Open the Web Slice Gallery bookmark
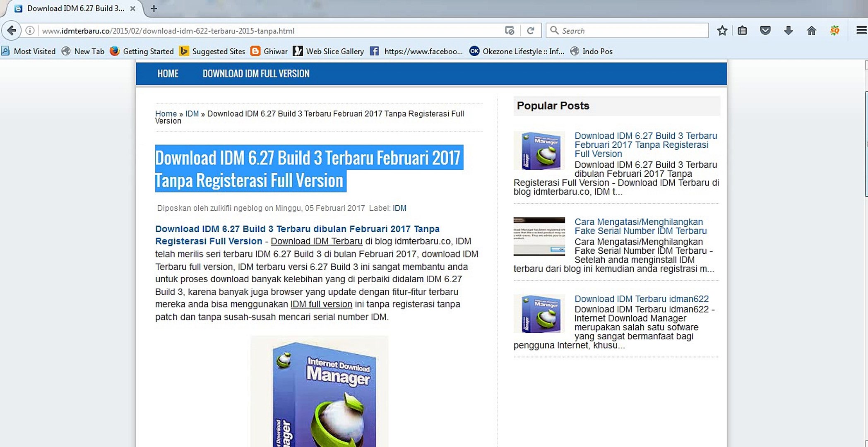Viewport: 868px width, 447px height. [x=329, y=51]
